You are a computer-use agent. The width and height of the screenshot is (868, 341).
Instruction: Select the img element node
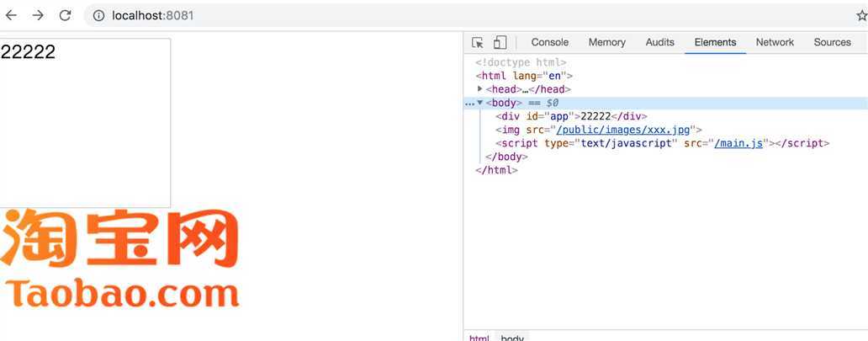(598, 131)
